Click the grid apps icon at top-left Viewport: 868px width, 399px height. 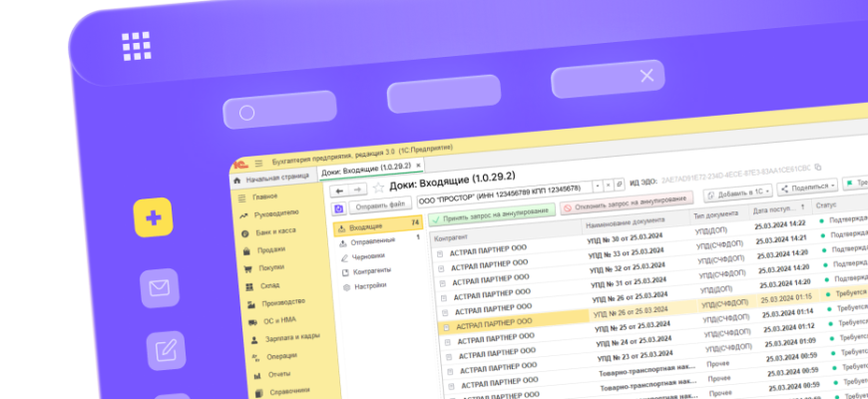pyautogui.click(x=135, y=46)
